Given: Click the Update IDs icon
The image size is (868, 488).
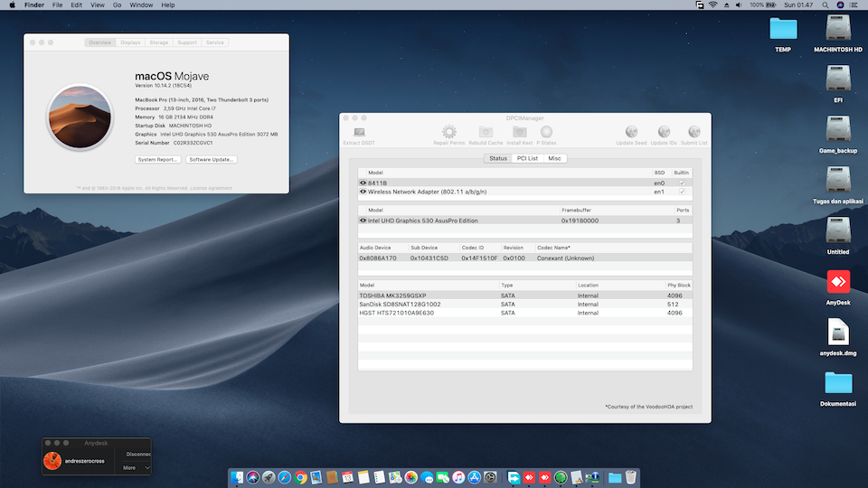Looking at the screenshot, I should [x=664, y=133].
